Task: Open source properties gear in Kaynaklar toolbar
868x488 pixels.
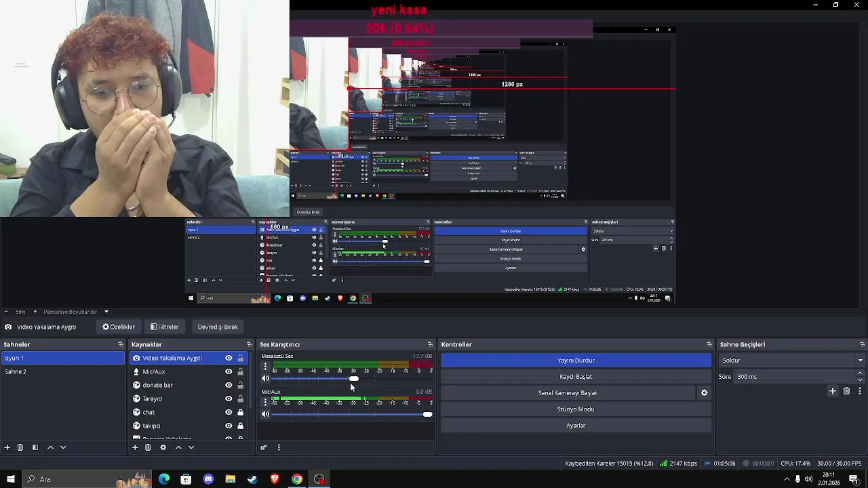Action: click(x=163, y=447)
